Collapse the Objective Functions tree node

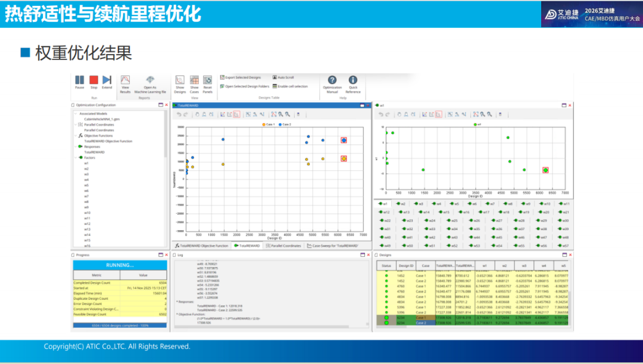[76, 136]
